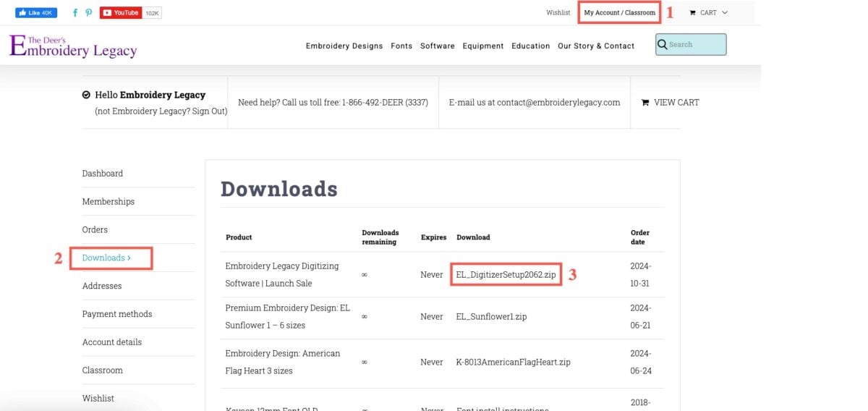Open the Fonts menu item

pos(401,46)
